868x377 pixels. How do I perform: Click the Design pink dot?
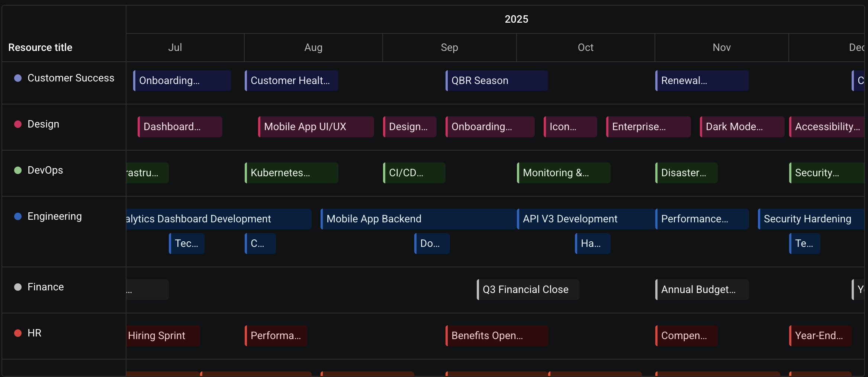coord(17,124)
